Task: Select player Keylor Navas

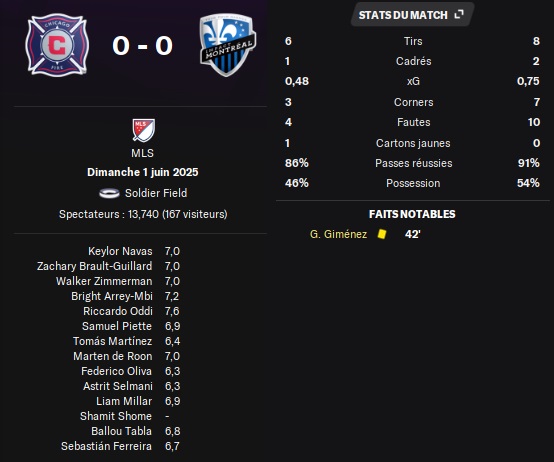Action: coord(120,251)
